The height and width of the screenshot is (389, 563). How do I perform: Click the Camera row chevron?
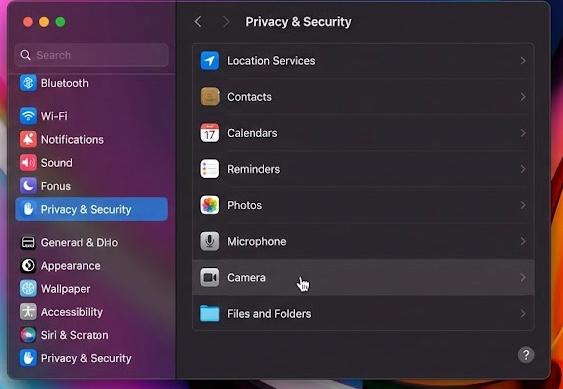coord(523,277)
